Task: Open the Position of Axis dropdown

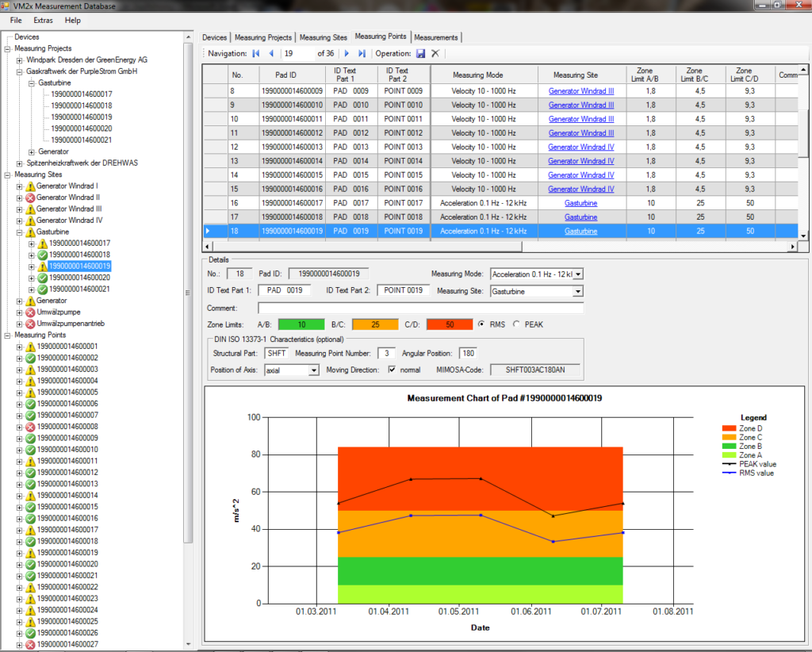Action: coord(313,369)
